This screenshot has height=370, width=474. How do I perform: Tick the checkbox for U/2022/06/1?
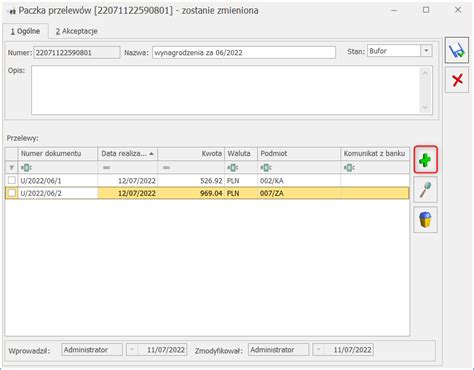[x=12, y=180]
